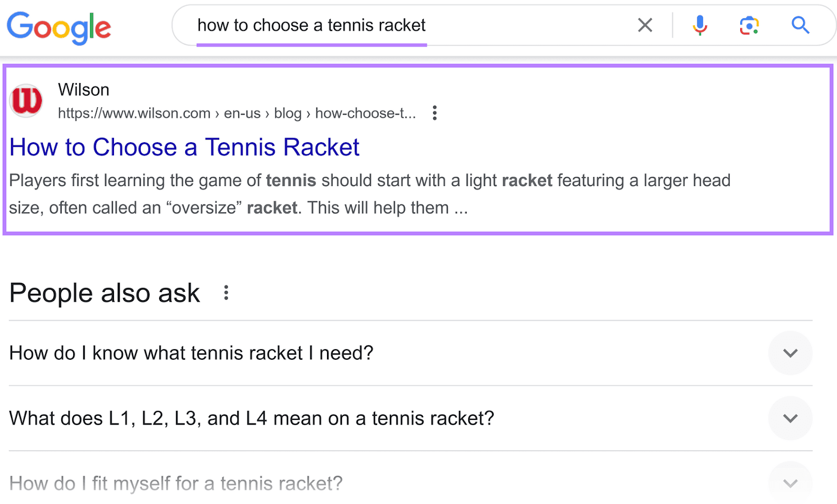Click the Wilson site name
This screenshot has width=837, height=504.
point(84,90)
